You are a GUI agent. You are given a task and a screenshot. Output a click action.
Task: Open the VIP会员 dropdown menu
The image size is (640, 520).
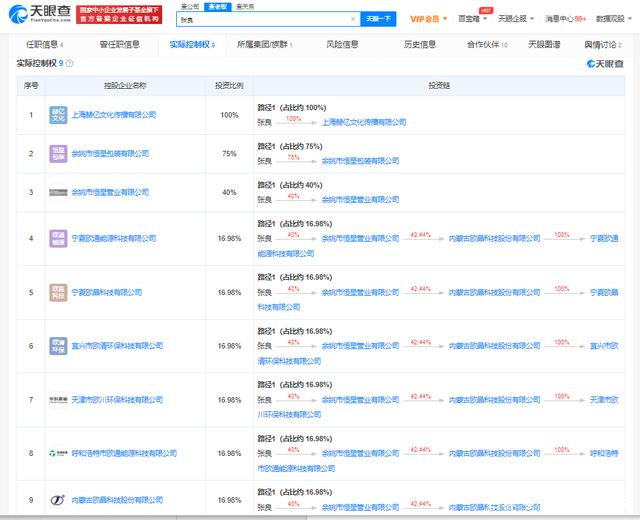pyautogui.click(x=430, y=19)
